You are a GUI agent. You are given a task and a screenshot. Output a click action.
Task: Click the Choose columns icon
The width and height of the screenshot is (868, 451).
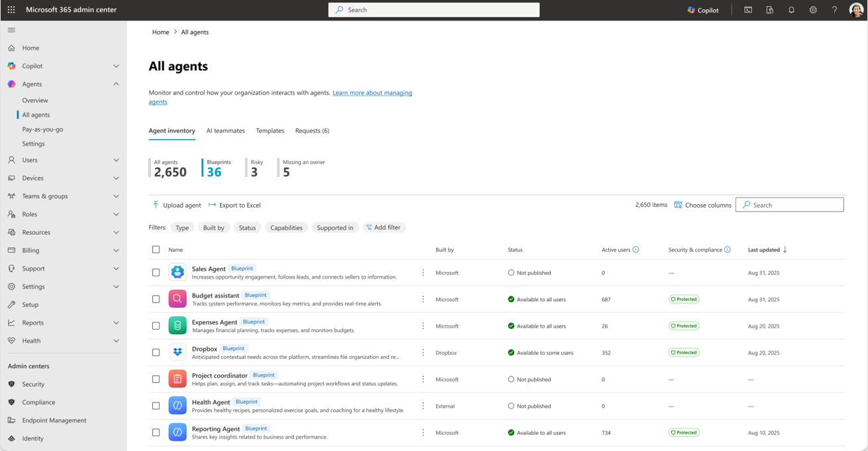[677, 205]
